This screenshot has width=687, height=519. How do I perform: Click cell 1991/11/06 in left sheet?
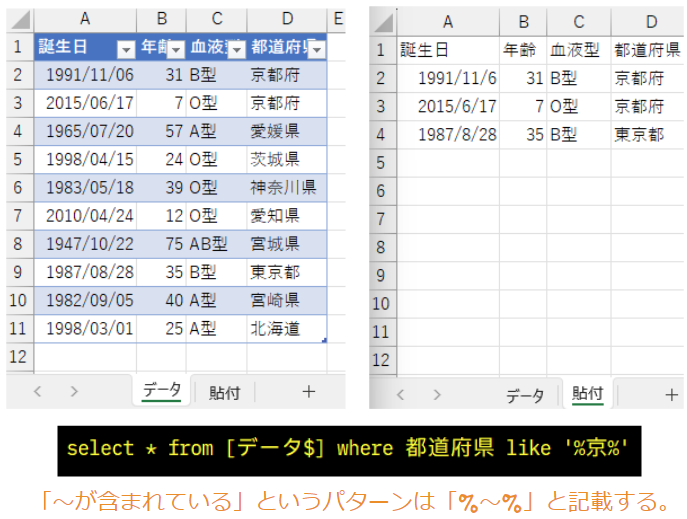pyautogui.click(x=85, y=75)
